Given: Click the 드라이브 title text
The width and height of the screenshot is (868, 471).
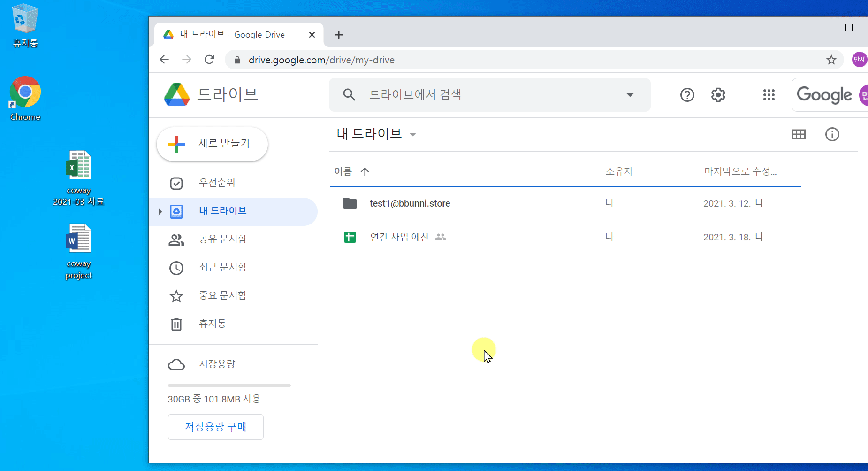Looking at the screenshot, I should tap(228, 94).
